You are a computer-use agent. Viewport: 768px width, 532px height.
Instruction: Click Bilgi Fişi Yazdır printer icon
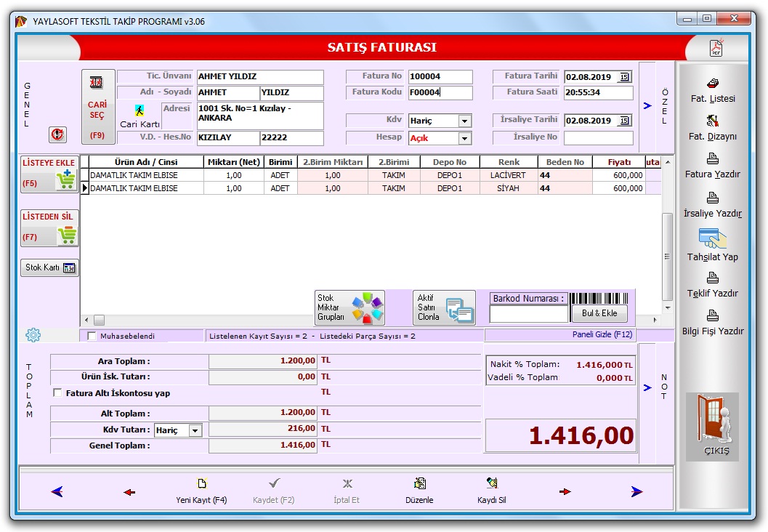(713, 315)
